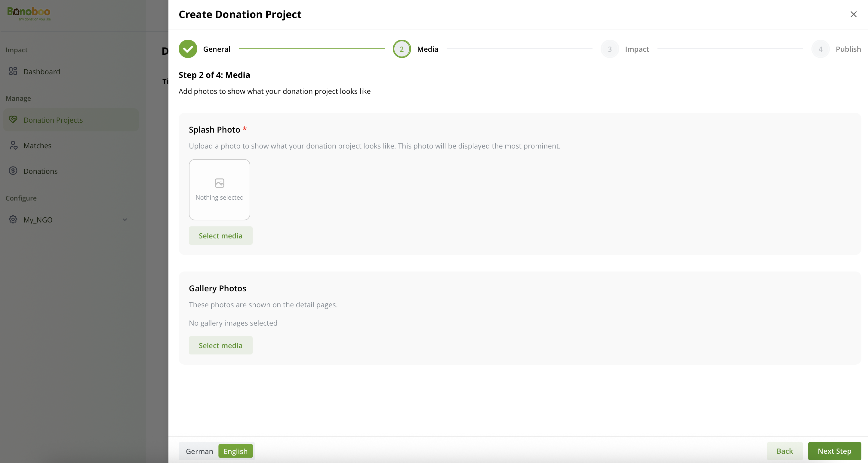This screenshot has width=868, height=463.
Task: Click the Bonoboo logo
Action: (x=29, y=14)
